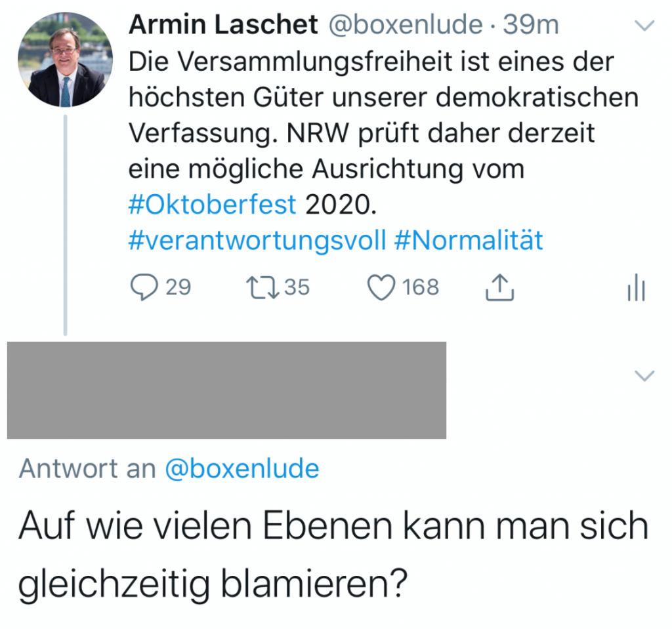Image resolution: width=672 pixels, height=629 pixels.
Task: Click the Armin Laschet display name
Action: pos(222,25)
